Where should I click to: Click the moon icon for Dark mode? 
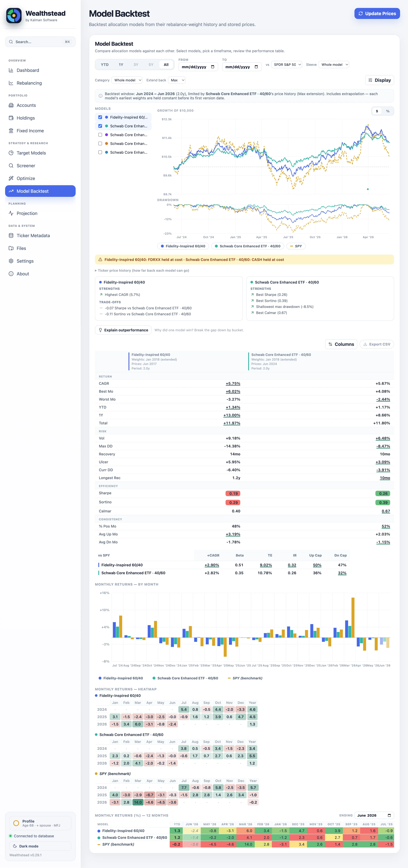pos(15,846)
